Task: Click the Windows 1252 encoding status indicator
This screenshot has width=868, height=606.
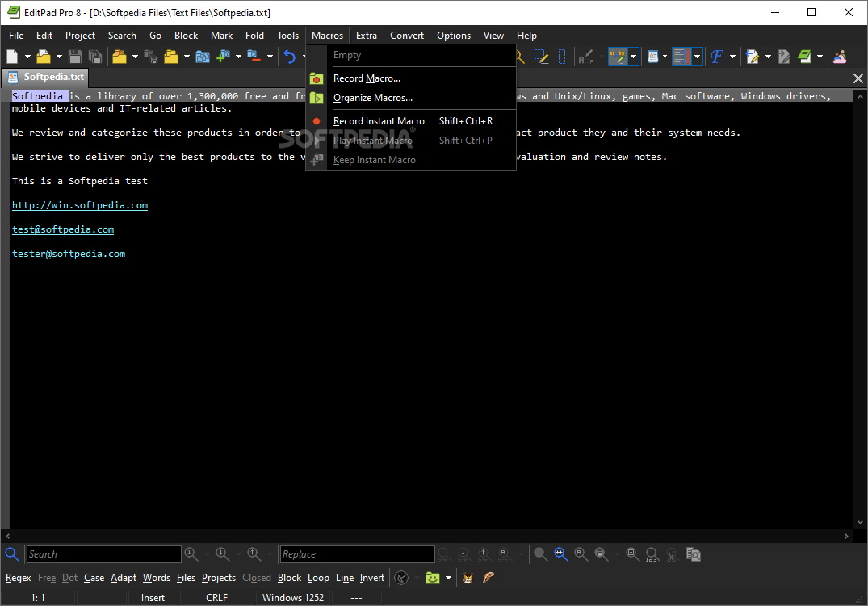Action: click(x=293, y=598)
